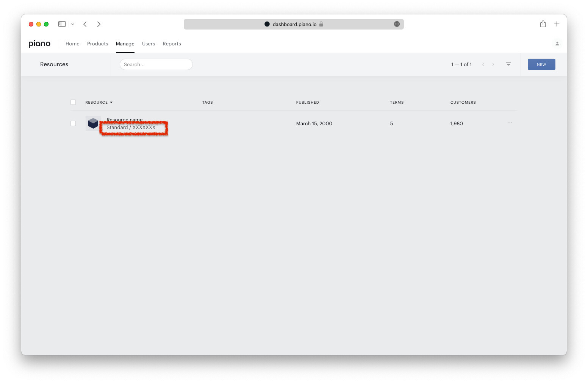The image size is (588, 383).
Task: Toggle the browser sidebar icon
Action: click(x=61, y=24)
